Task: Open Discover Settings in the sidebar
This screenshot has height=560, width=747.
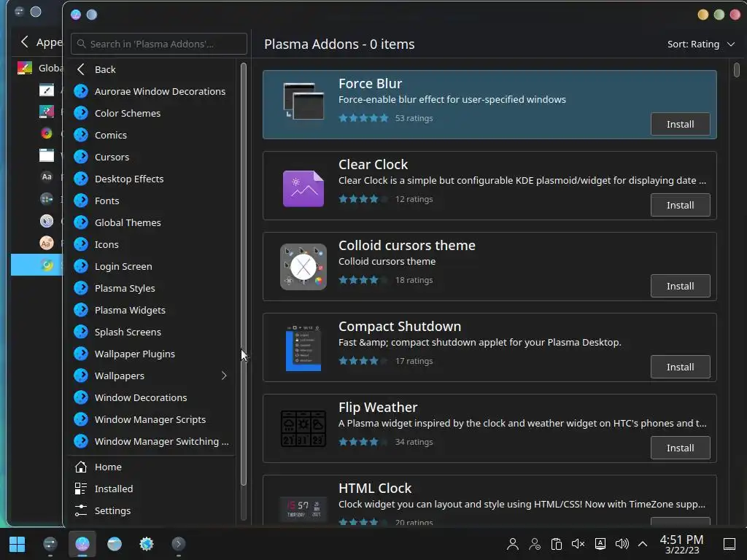Action: (x=152, y=511)
